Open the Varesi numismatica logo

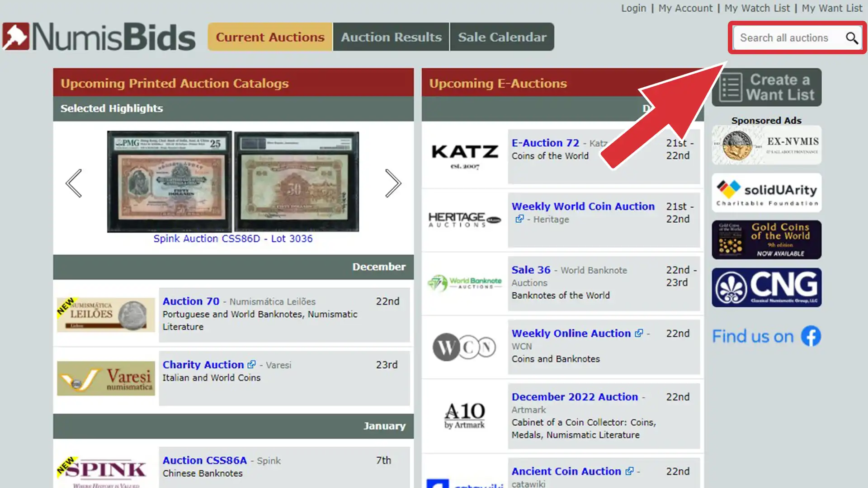click(106, 378)
